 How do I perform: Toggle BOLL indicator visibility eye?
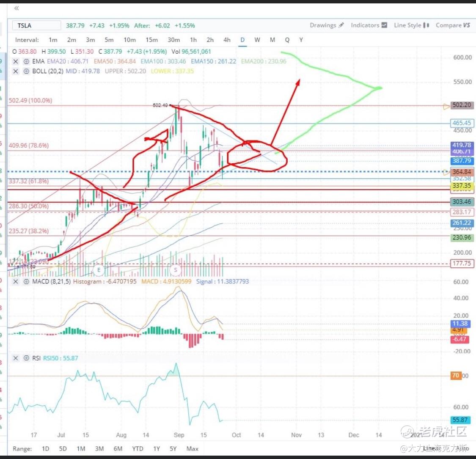(x=26, y=71)
